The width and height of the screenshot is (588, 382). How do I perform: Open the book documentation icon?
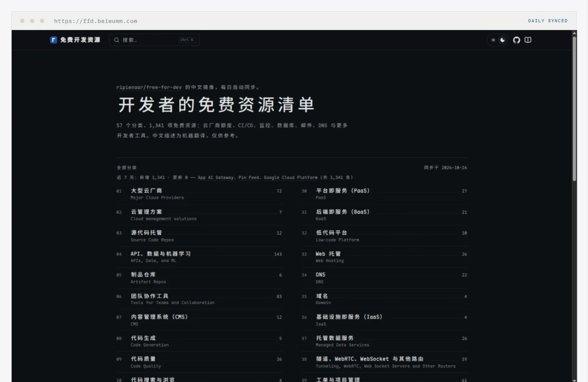coord(528,40)
